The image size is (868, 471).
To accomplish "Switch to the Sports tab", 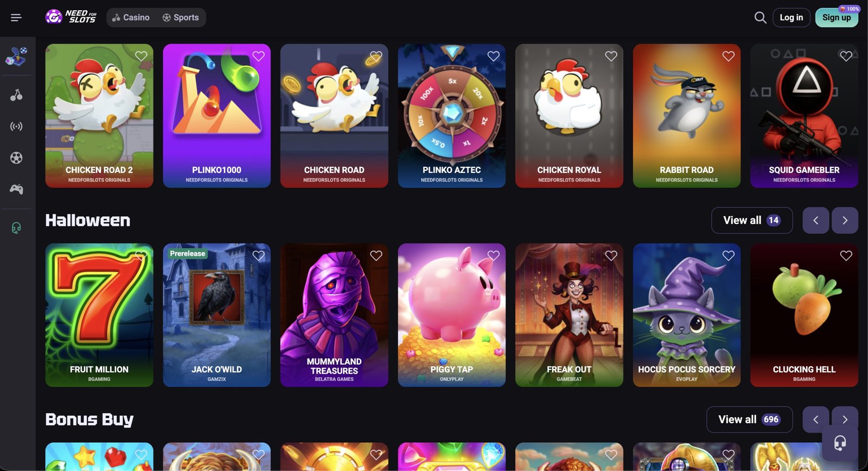I will click(181, 17).
